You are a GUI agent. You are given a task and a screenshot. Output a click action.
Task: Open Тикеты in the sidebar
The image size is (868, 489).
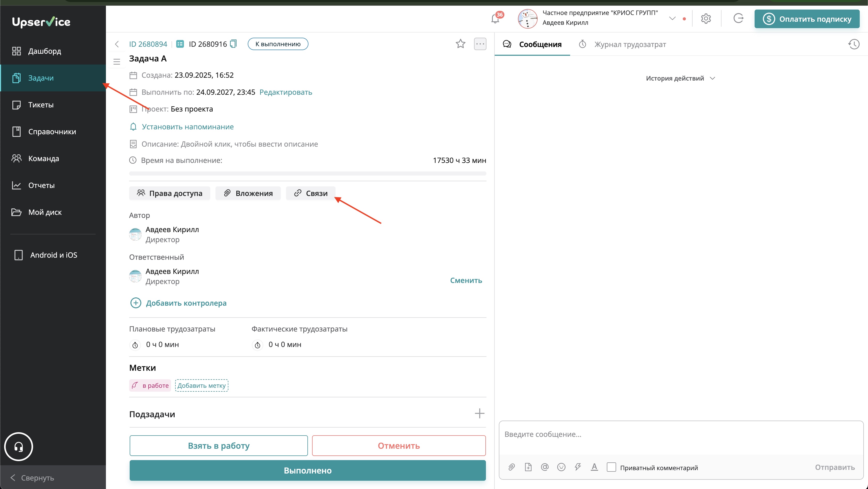point(41,105)
